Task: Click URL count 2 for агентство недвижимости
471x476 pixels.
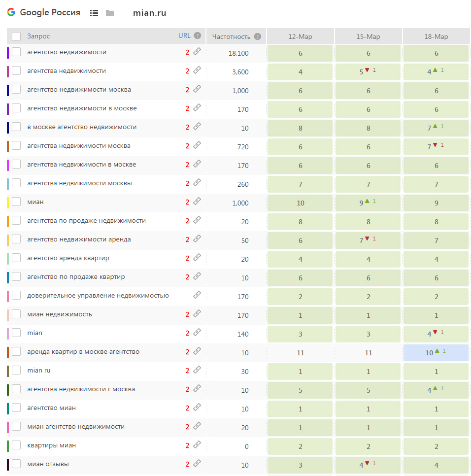Action: click(187, 53)
